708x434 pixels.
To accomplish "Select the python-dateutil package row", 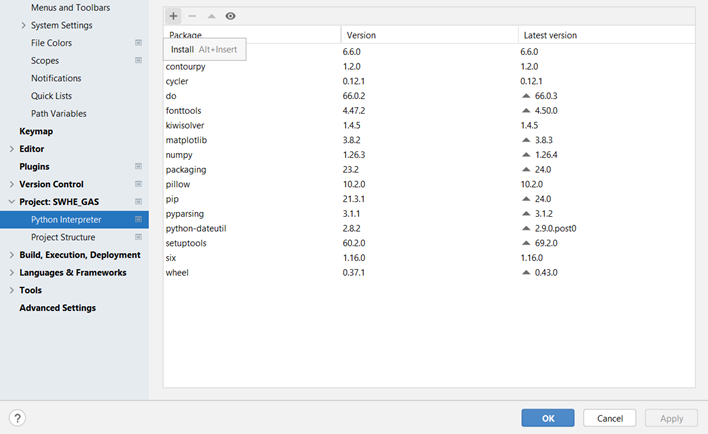I will [429, 229].
